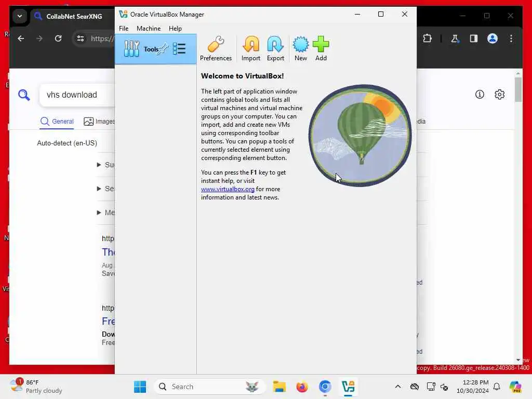This screenshot has width=532, height=399.
Task: Open the Auto-detect (en-US) language dropdown
Action: 67,143
